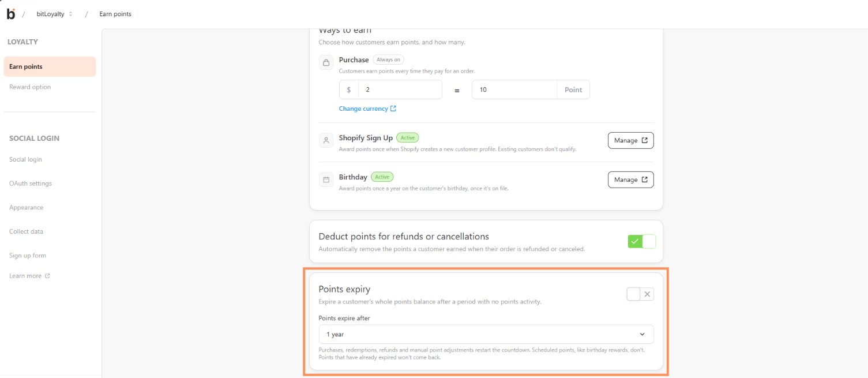Click the Change currency external icon
868x378 pixels.
(393, 108)
